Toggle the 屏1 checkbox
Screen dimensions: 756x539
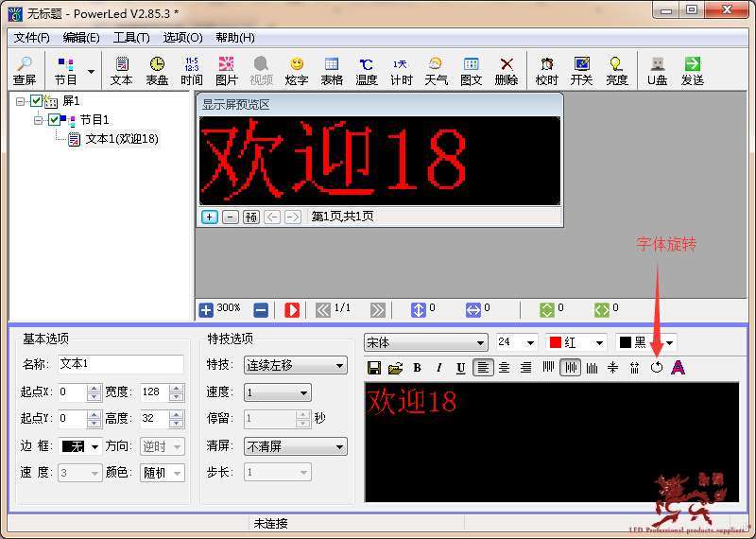[36, 101]
